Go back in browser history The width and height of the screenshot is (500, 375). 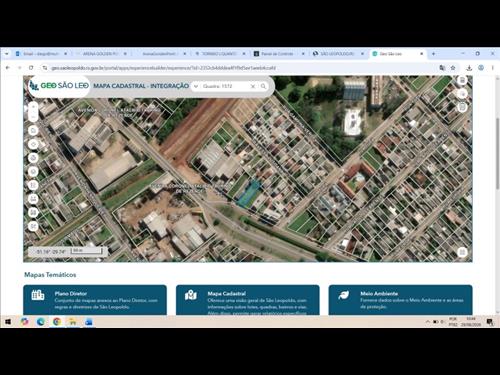click(x=8, y=68)
